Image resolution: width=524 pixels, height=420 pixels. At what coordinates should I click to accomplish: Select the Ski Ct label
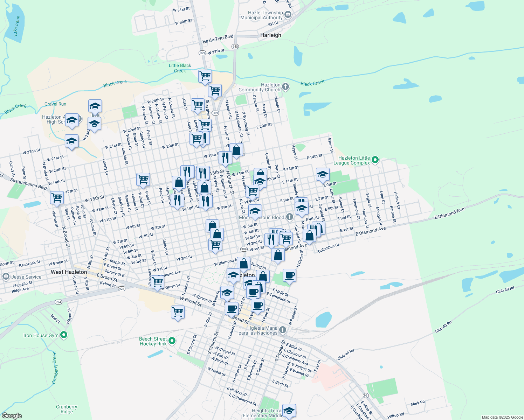273,24
